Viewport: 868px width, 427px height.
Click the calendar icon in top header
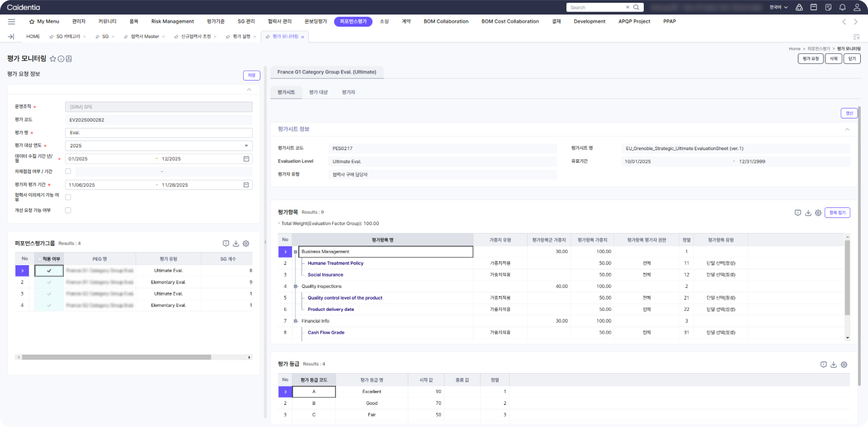click(x=813, y=7)
